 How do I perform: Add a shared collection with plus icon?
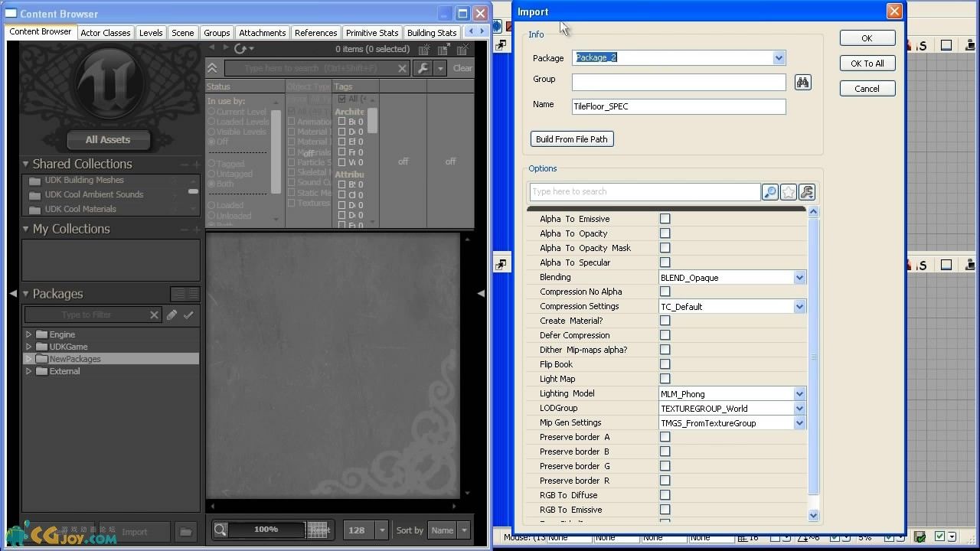coord(196,165)
